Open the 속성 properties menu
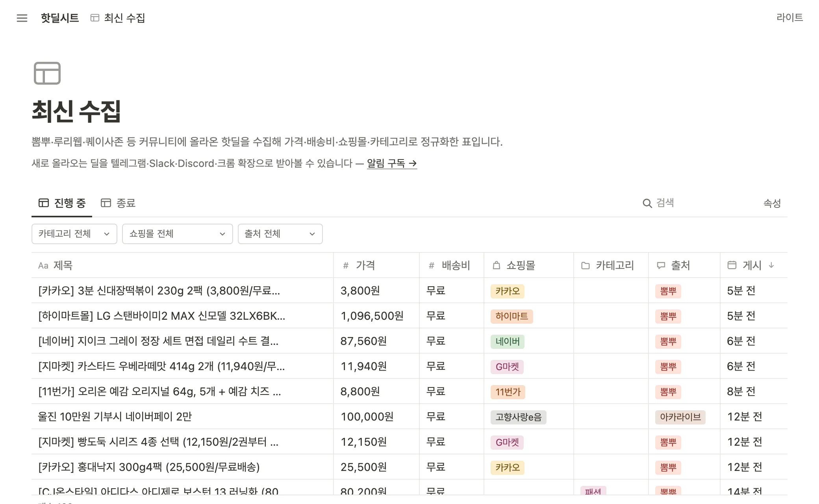Image resolution: width=819 pixels, height=504 pixels. tap(772, 203)
